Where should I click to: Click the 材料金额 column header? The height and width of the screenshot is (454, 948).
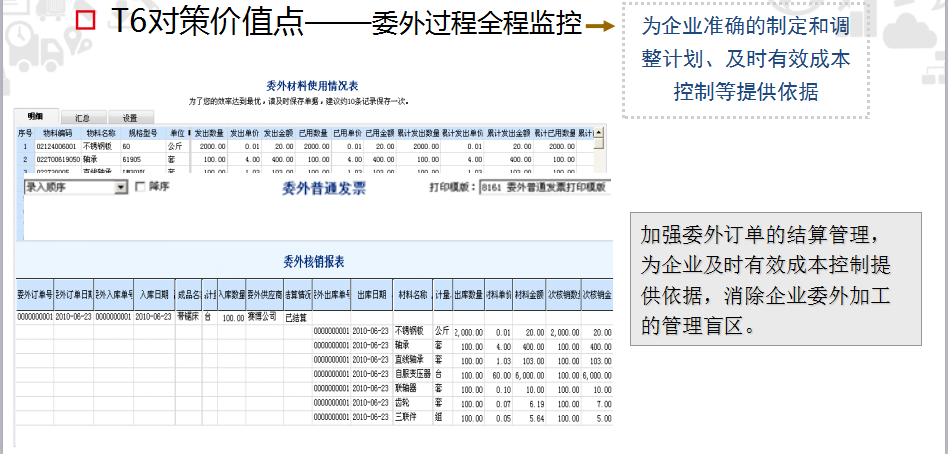tap(529, 295)
